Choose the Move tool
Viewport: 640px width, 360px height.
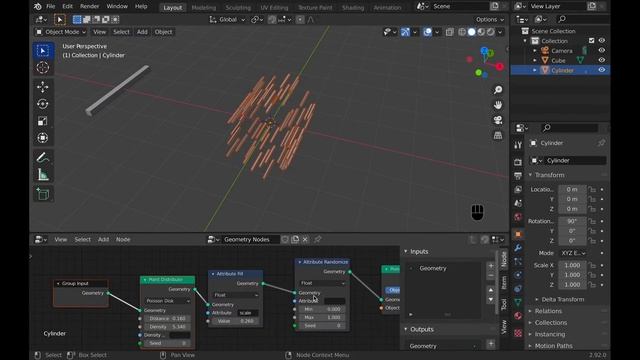click(x=43, y=87)
